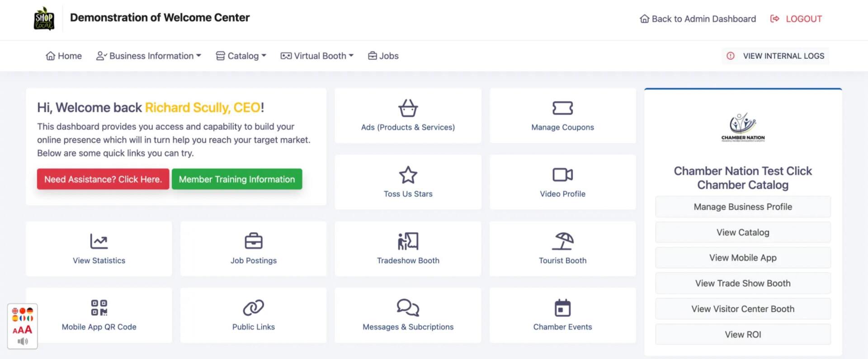The width and height of the screenshot is (868, 359).
Task: Click the Richard Scully, CEO name text
Action: click(x=203, y=108)
